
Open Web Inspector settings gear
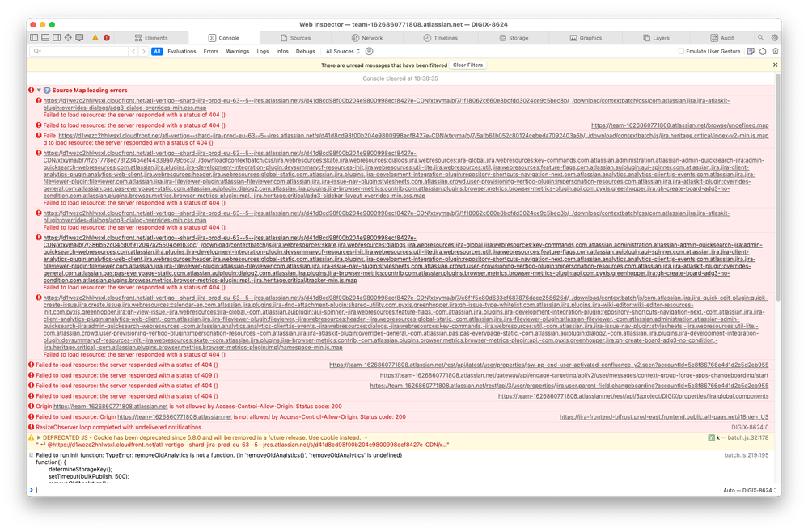pyautogui.click(x=775, y=37)
